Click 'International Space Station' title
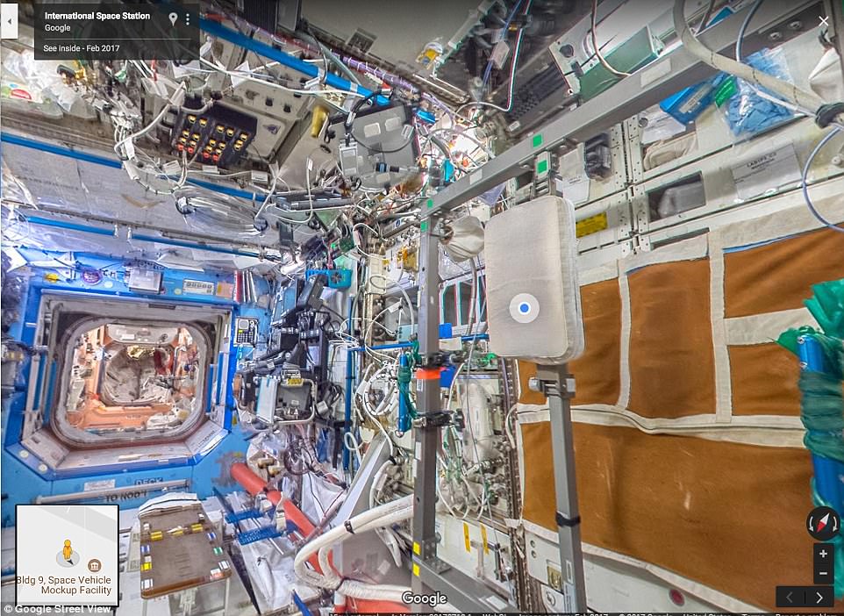 point(97,16)
